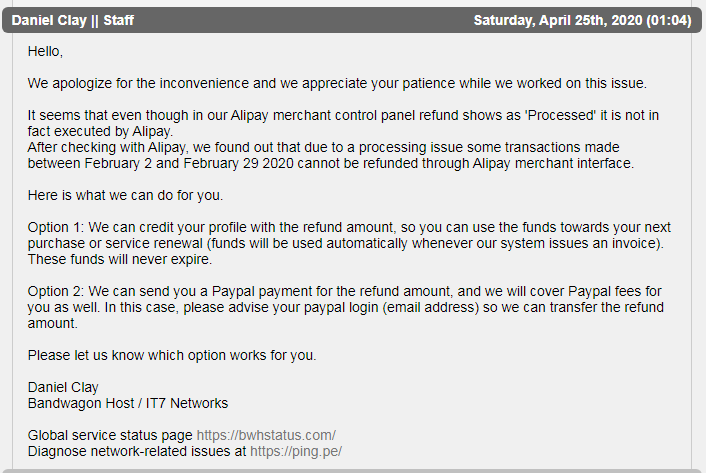Click the February 2 and February 29 line
Viewport: 706px width, 473px height.
tap(331, 163)
